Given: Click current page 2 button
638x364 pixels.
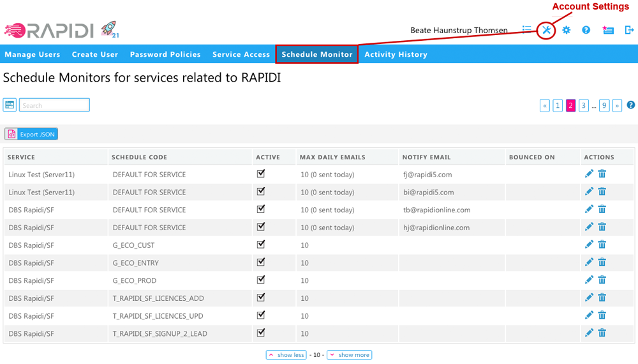Looking at the screenshot, I should (x=570, y=105).
